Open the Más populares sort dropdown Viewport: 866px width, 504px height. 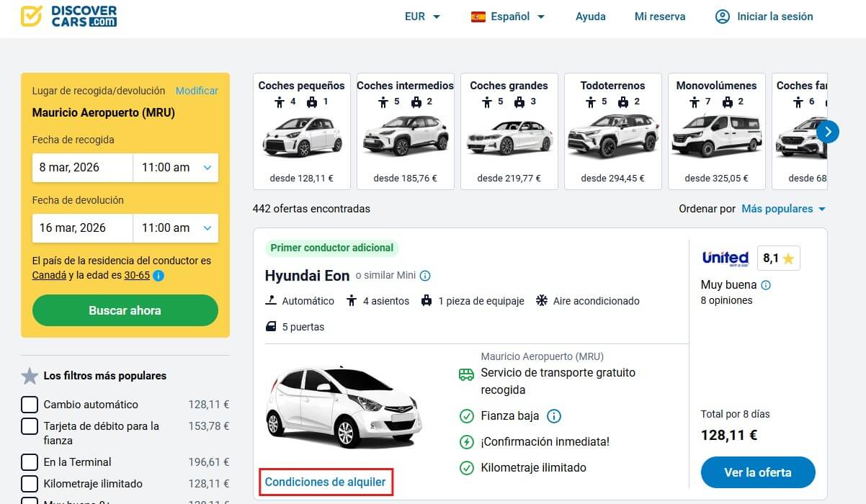pyautogui.click(x=784, y=209)
